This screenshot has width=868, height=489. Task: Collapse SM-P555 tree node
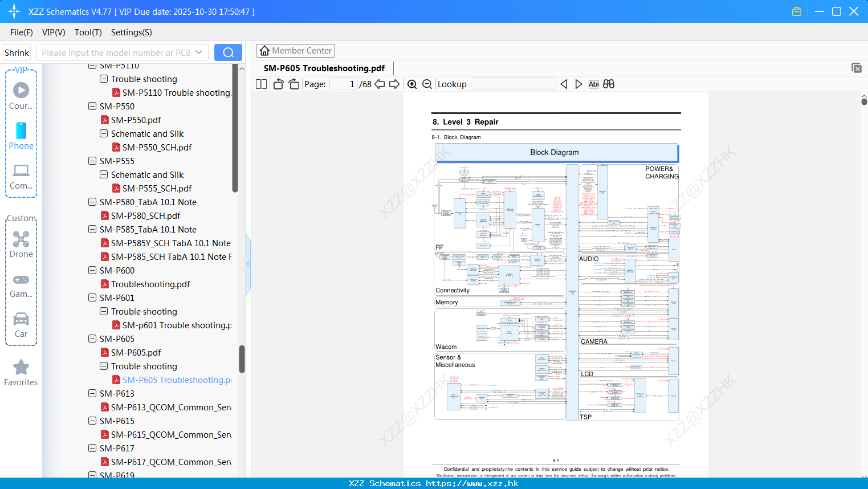pyautogui.click(x=92, y=161)
